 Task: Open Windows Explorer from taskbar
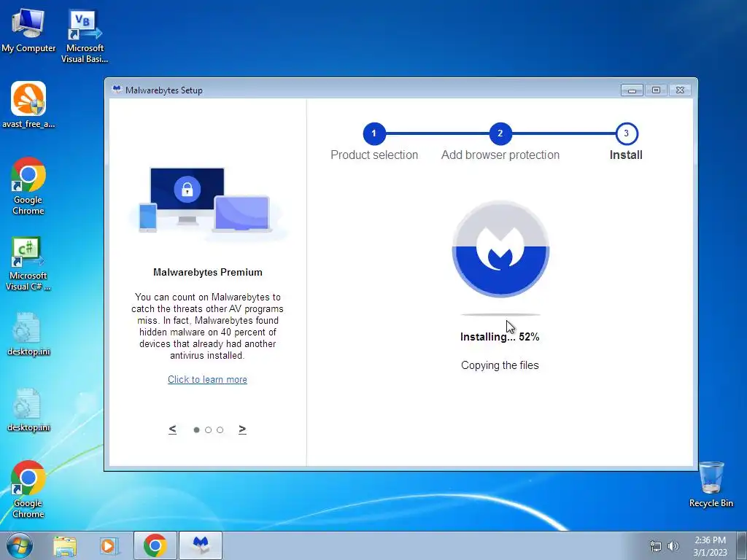65,545
